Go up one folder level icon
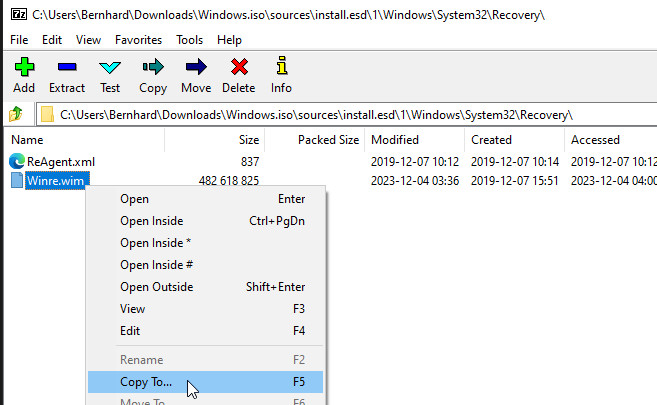Screen dimensions: 657x405 coord(16,114)
